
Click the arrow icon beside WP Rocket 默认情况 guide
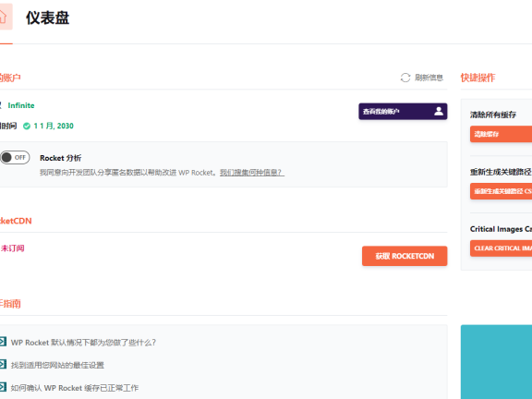[3, 342]
